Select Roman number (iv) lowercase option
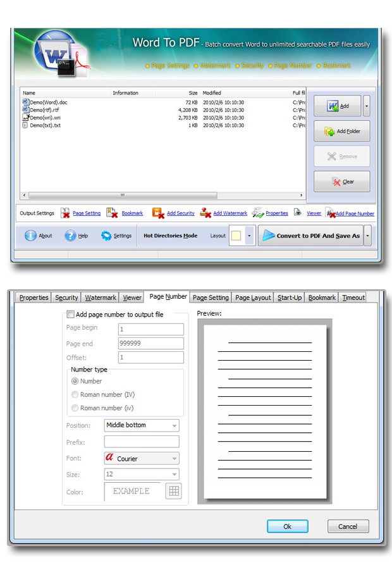The width and height of the screenshot is (392, 574). point(75,408)
